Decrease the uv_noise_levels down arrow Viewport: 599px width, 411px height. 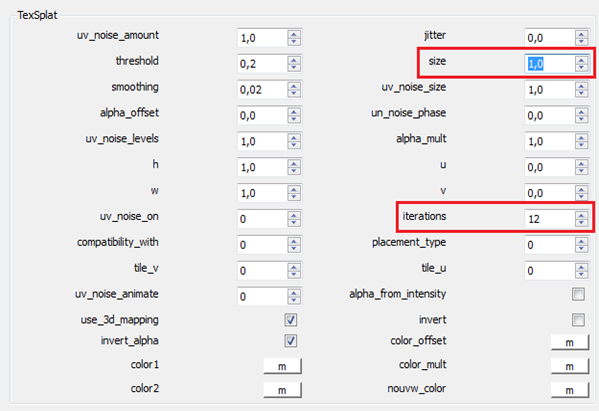[294, 146]
